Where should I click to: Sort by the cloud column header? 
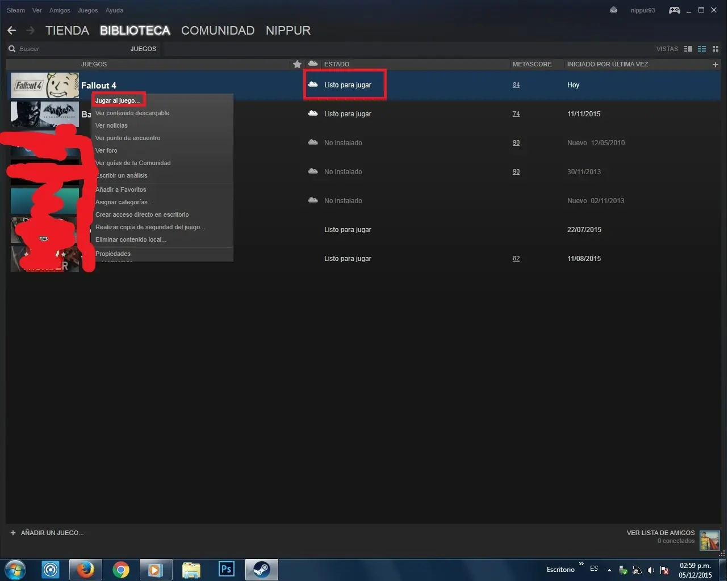(x=313, y=64)
